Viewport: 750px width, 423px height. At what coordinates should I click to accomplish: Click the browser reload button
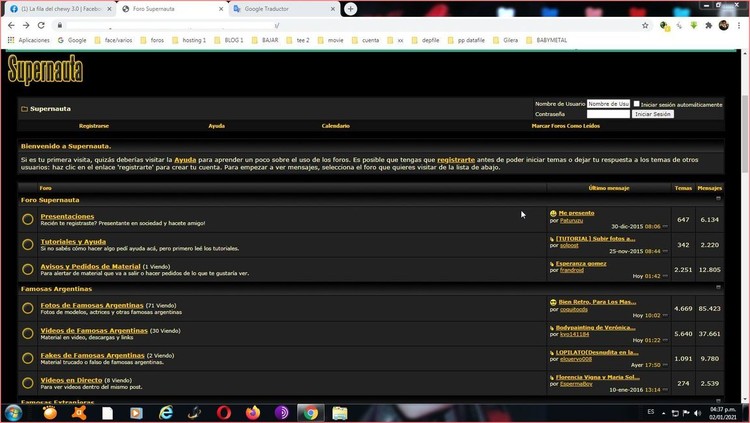tap(41, 25)
